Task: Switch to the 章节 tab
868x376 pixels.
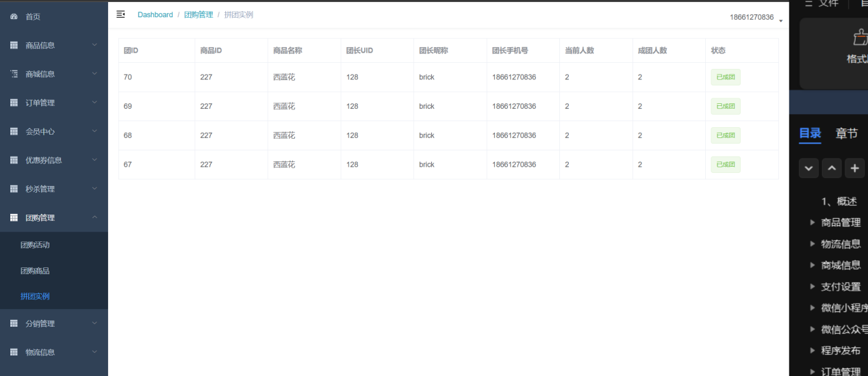Action: [846, 133]
